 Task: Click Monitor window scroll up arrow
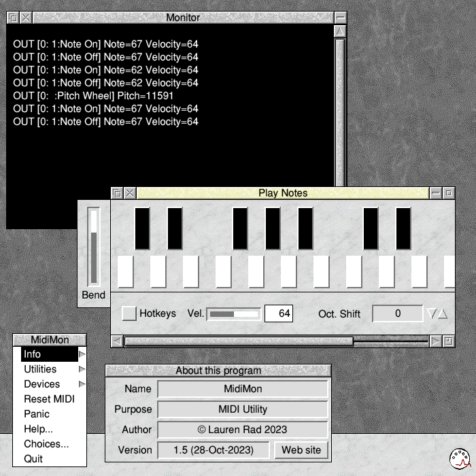(340, 31)
